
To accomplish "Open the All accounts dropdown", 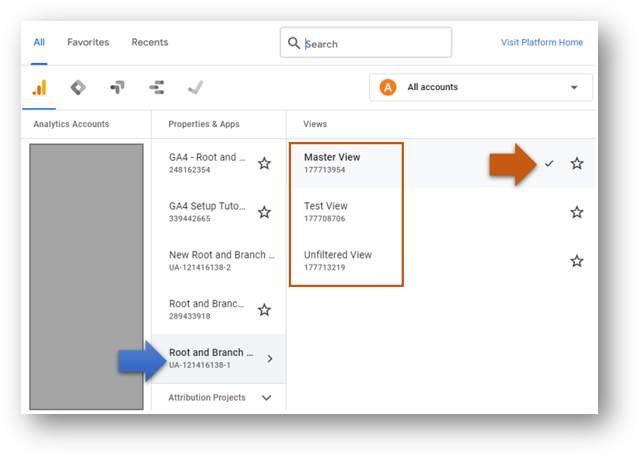I will click(x=481, y=87).
